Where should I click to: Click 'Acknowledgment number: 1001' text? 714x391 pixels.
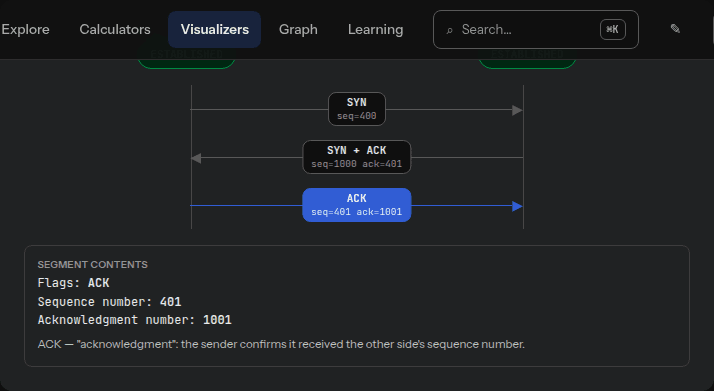[x=134, y=320]
